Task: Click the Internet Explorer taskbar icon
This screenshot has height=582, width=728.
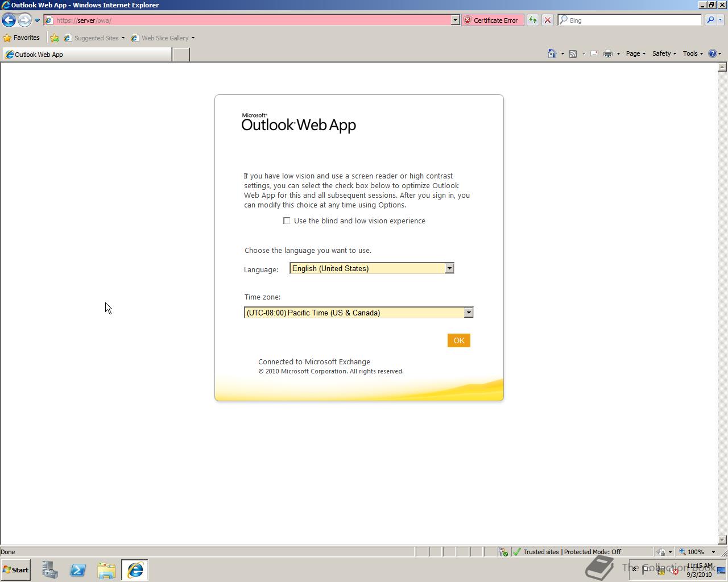Action: pos(135,570)
